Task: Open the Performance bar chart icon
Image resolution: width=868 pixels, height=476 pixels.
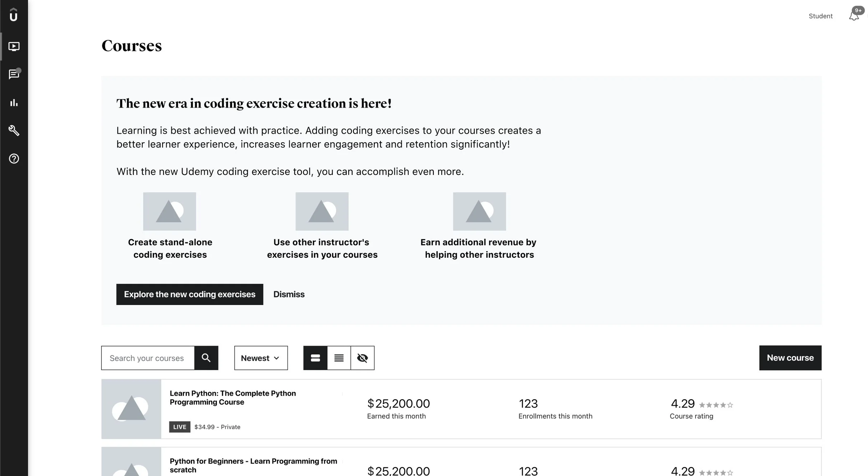Action: click(14, 103)
